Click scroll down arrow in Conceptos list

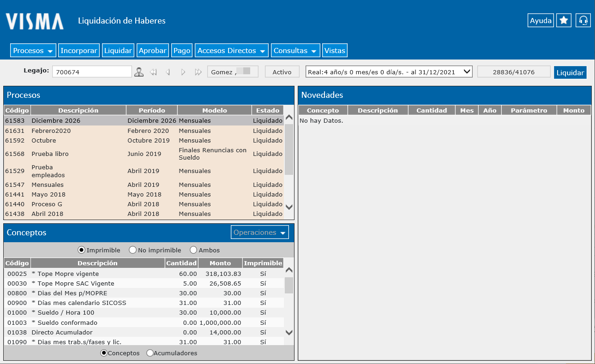[289, 332]
